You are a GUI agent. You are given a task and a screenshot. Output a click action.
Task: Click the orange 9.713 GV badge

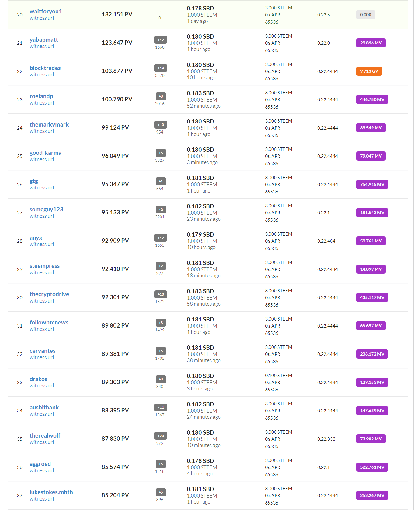pos(369,71)
